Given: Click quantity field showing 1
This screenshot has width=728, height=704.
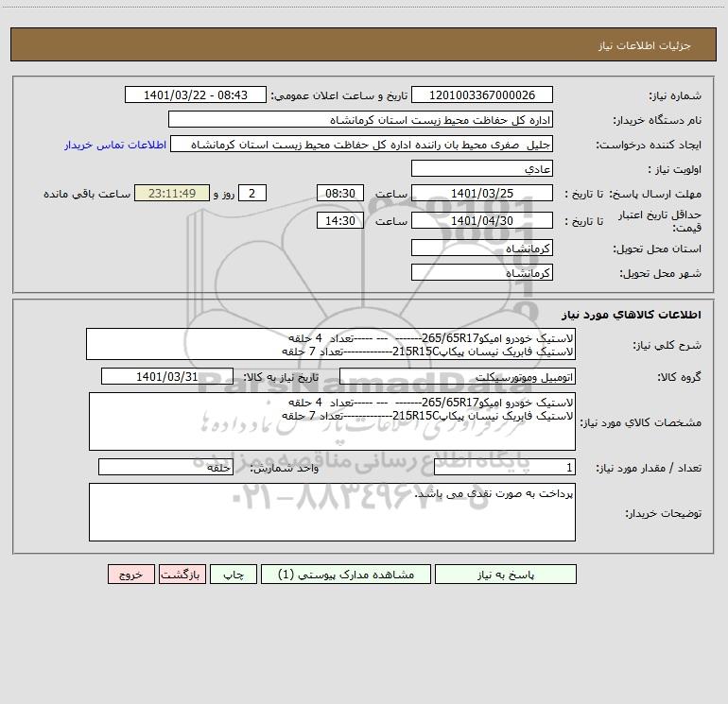Looking at the screenshot, I should pyautogui.click(x=505, y=468).
